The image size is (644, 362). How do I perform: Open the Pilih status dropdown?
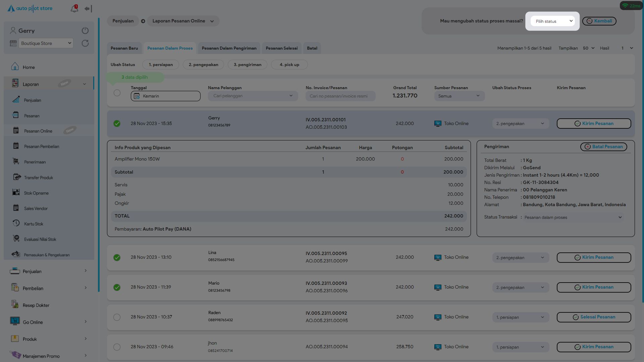point(552,21)
